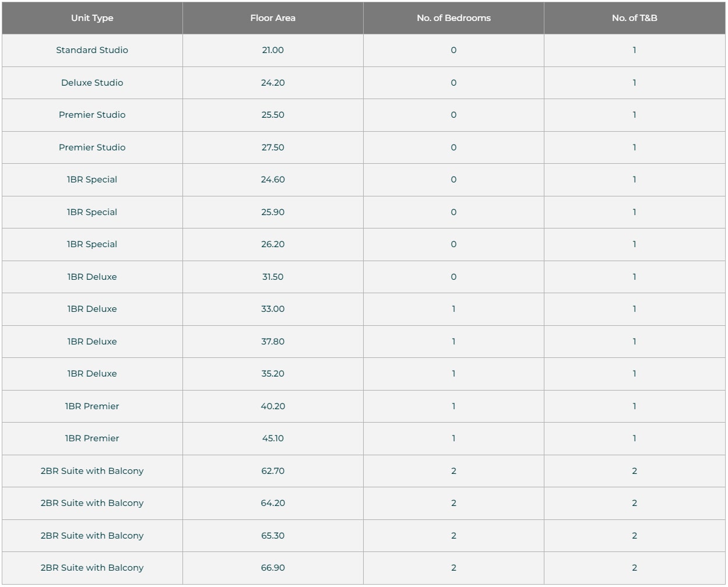The width and height of the screenshot is (728, 587).
Task: Select the Standard Studio cell
Action: click(x=92, y=50)
